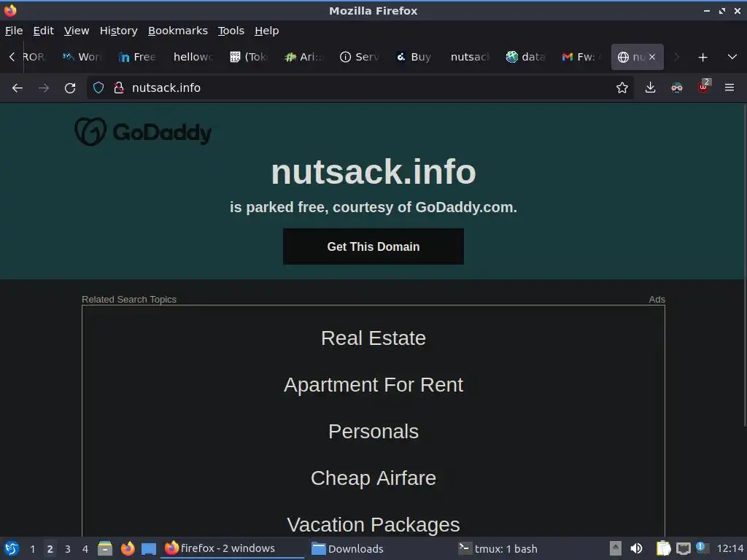Switch to the inactive nutsacl tab

[x=471, y=57]
